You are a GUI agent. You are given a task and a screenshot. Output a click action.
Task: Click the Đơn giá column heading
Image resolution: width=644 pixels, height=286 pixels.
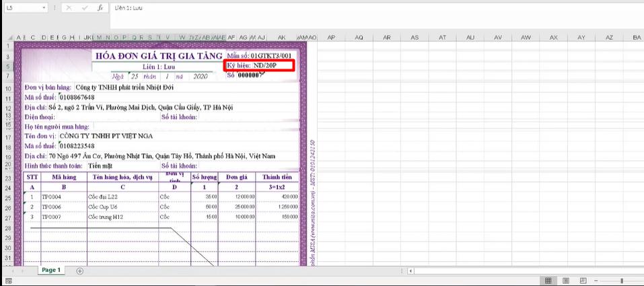point(237,177)
